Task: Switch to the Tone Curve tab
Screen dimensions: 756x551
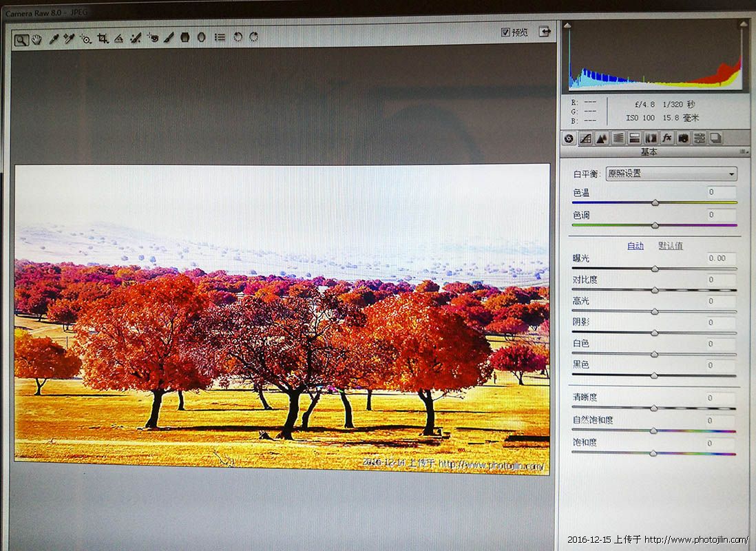Action: [585, 138]
